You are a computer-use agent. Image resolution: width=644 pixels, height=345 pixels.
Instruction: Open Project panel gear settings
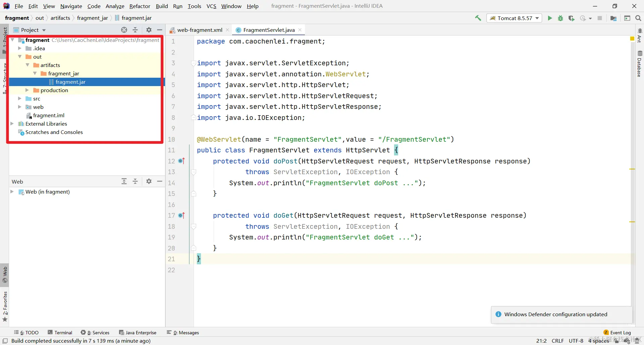[149, 30]
